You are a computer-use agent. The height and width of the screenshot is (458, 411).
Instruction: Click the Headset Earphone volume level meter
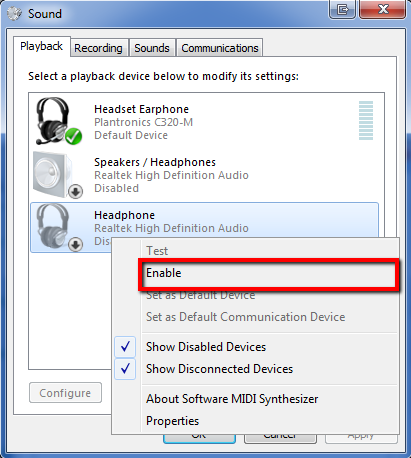(x=366, y=120)
